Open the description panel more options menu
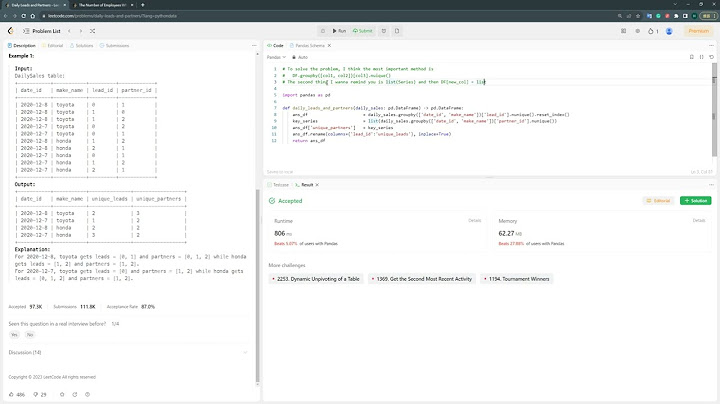 click(x=254, y=45)
